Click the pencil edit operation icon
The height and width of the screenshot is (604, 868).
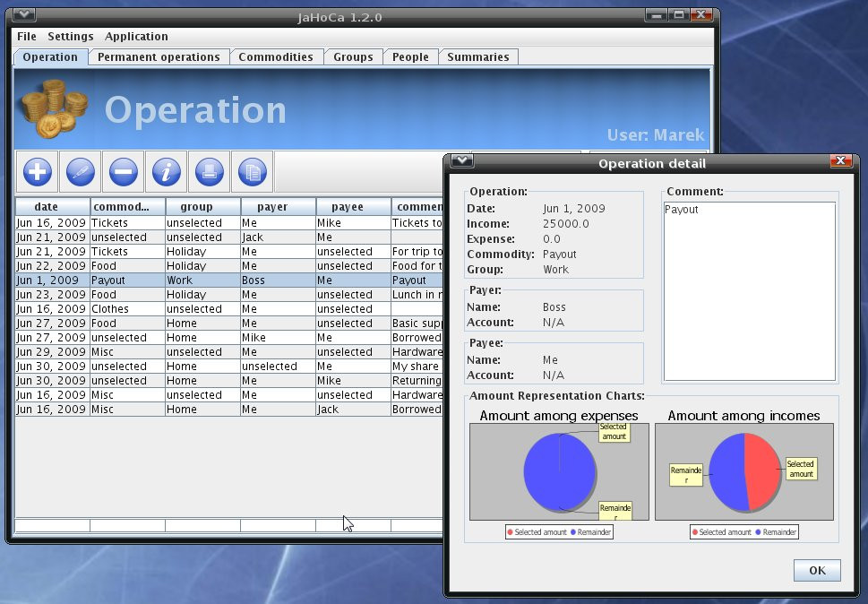point(81,172)
